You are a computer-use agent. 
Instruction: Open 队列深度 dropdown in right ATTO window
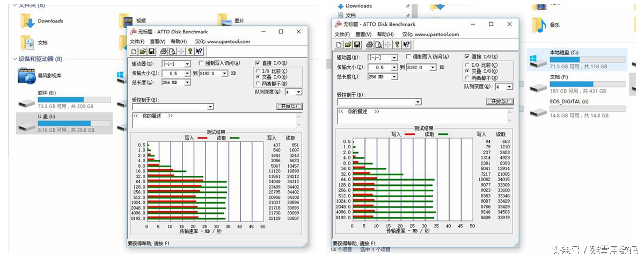coord(509,87)
